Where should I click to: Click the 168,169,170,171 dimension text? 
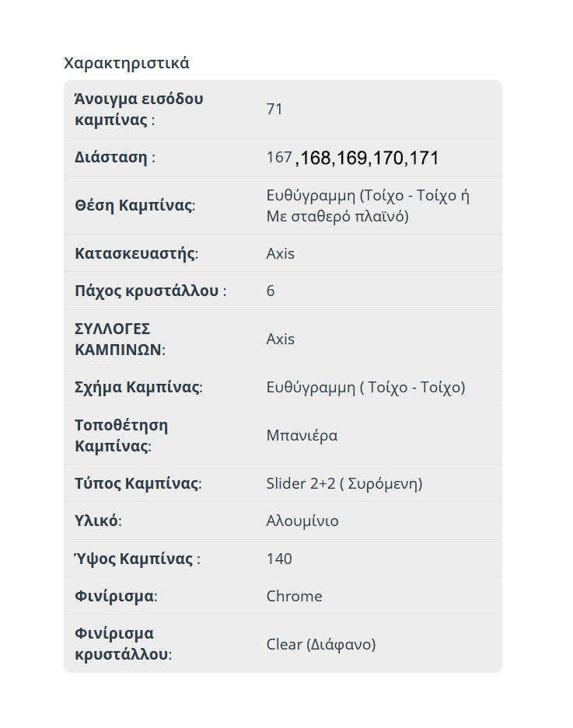(x=368, y=158)
